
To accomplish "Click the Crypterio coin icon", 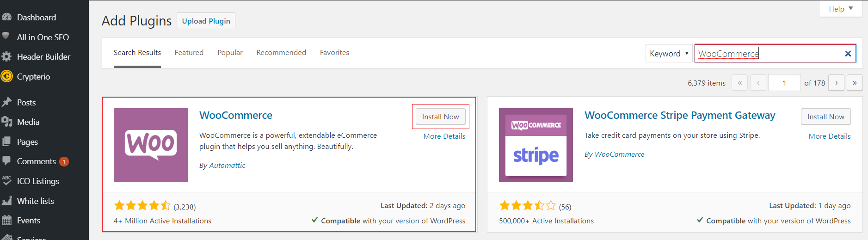I will click(x=6, y=76).
